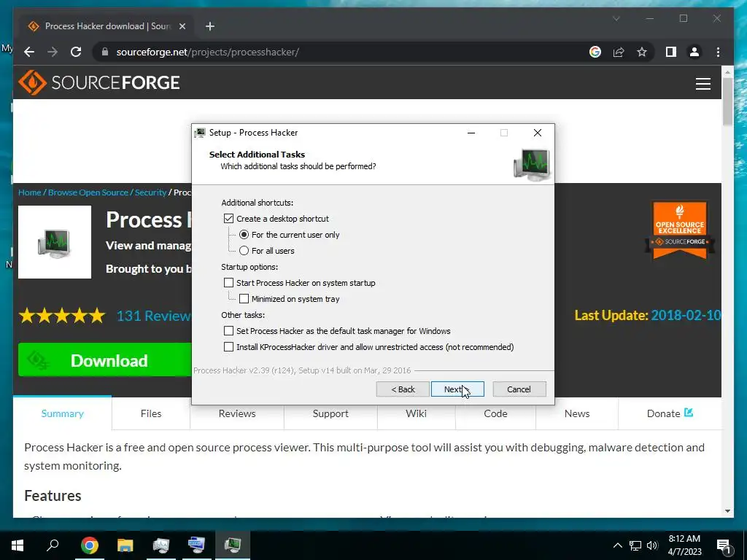The image size is (747, 560).
Task: Go back with the < Back button
Action: [403, 389]
